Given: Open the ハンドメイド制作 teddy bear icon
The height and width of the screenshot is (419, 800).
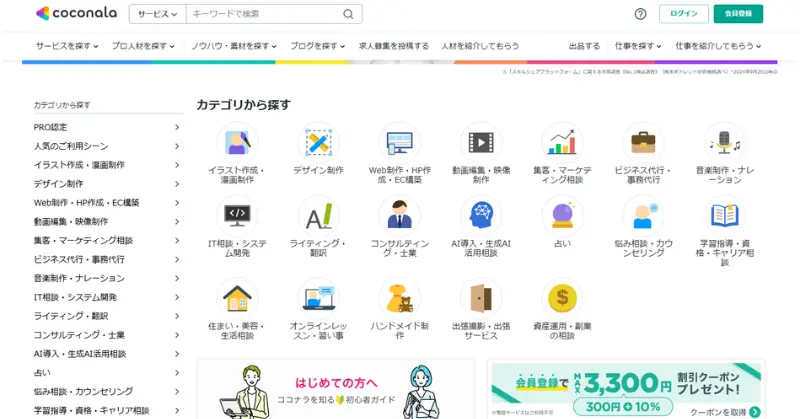Looking at the screenshot, I should click(x=399, y=298).
